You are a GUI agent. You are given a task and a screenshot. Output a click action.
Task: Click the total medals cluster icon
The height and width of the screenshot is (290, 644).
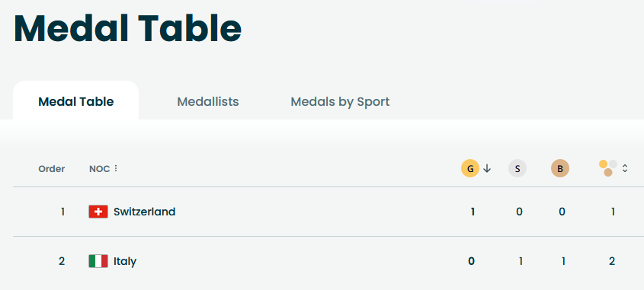(x=608, y=168)
